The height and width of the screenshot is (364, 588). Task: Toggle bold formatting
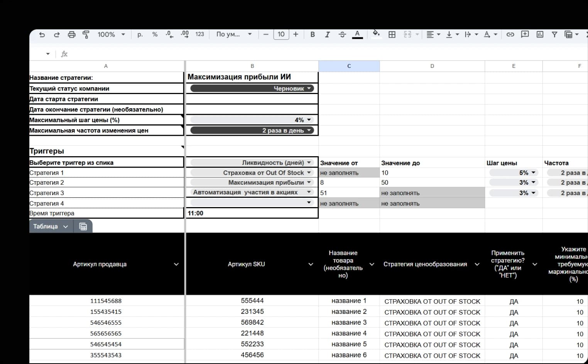tap(313, 34)
